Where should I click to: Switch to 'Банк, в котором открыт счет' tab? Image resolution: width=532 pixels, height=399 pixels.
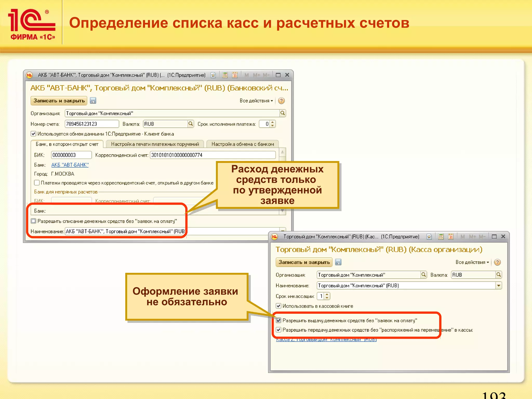[x=67, y=144]
